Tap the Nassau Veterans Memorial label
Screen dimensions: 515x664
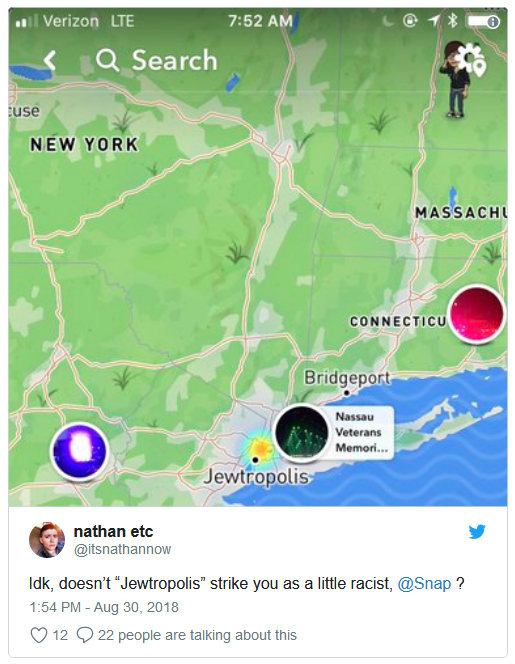click(x=362, y=432)
